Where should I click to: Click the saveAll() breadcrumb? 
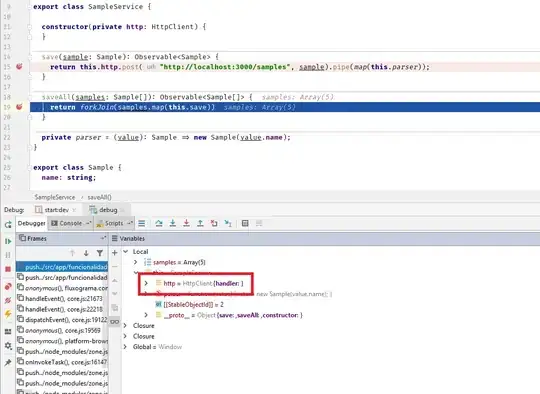click(x=99, y=197)
